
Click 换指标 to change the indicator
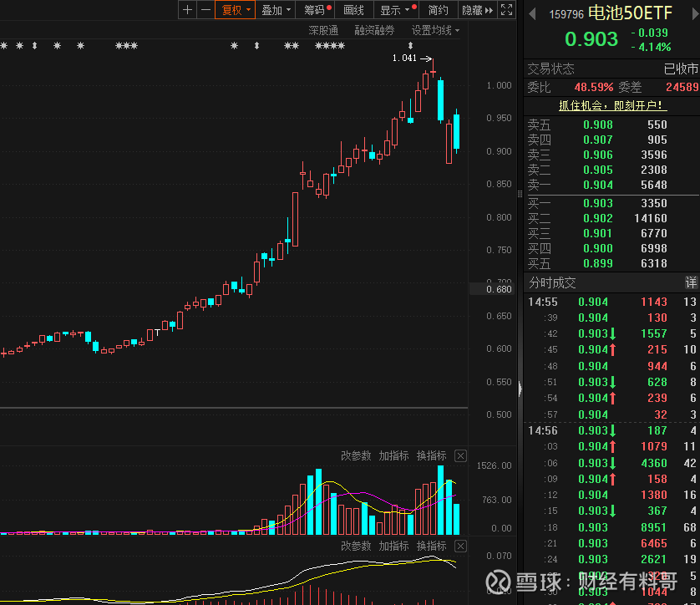pyautogui.click(x=431, y=456)
